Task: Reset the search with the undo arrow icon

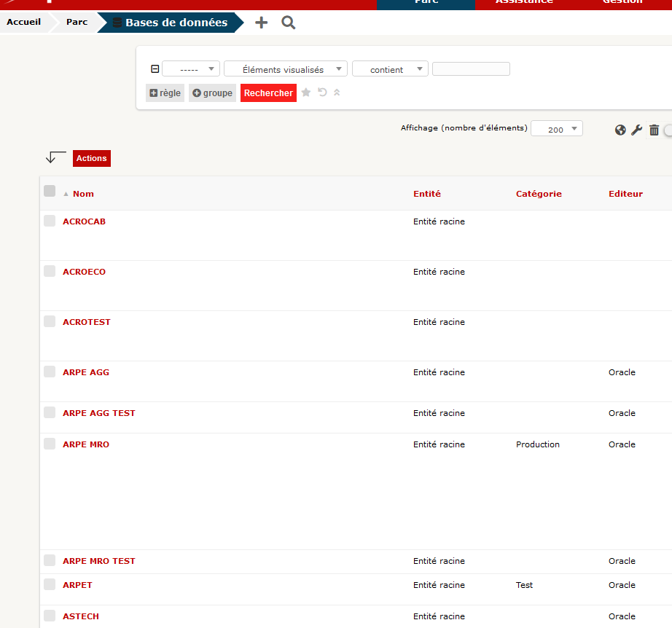Action: pyautogui.click(x=321, y=93)
